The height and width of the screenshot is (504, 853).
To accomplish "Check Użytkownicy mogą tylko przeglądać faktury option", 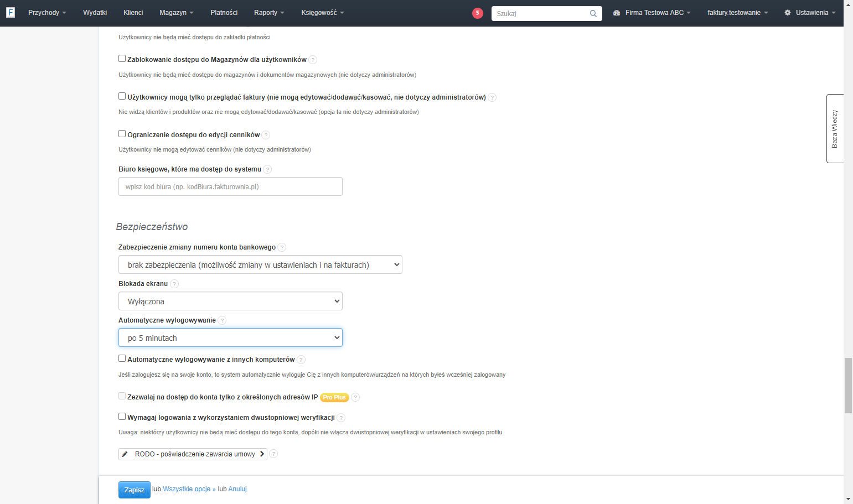I will pos(122,96).
